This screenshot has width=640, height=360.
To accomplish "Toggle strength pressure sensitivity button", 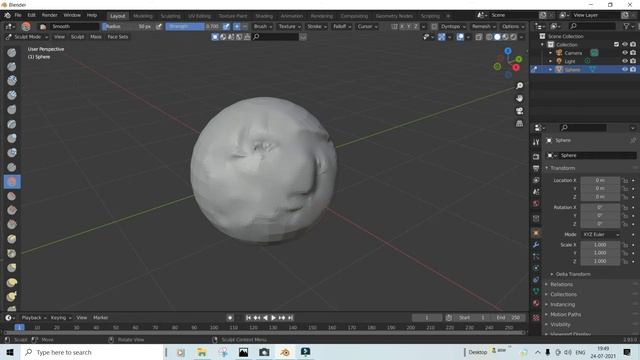I will [x=226, y=27].
